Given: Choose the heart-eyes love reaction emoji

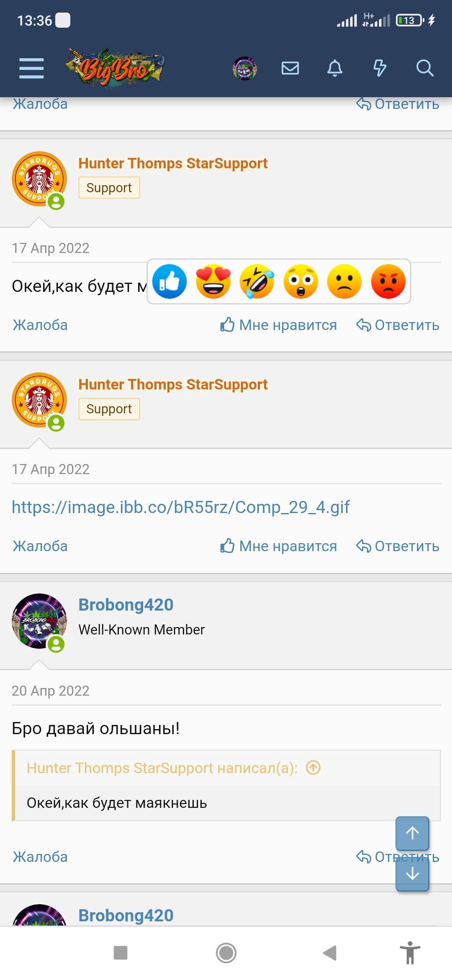Looking at the screenshot, I should coord(213,281).
